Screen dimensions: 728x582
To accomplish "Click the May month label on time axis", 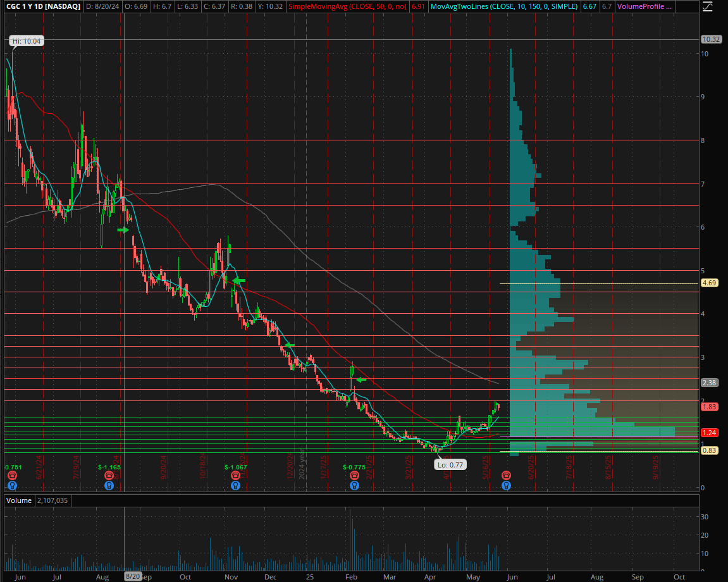I will click(x=472, y=577).
